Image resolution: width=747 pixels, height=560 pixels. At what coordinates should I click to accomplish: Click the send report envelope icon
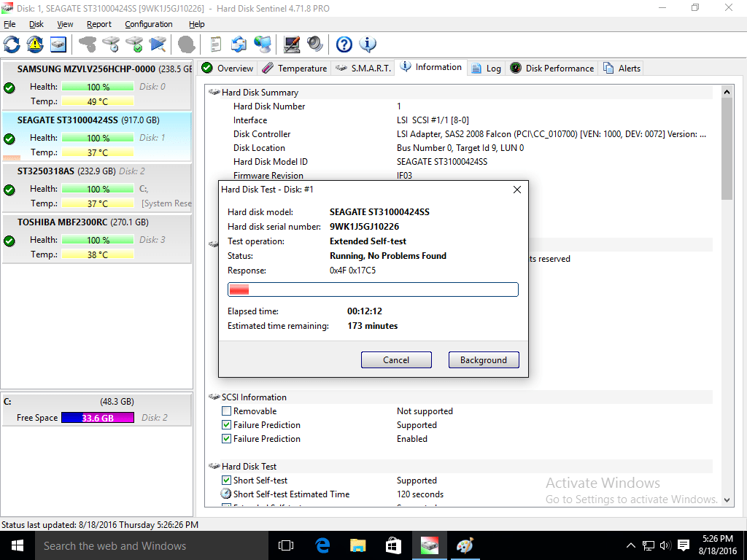239,44
